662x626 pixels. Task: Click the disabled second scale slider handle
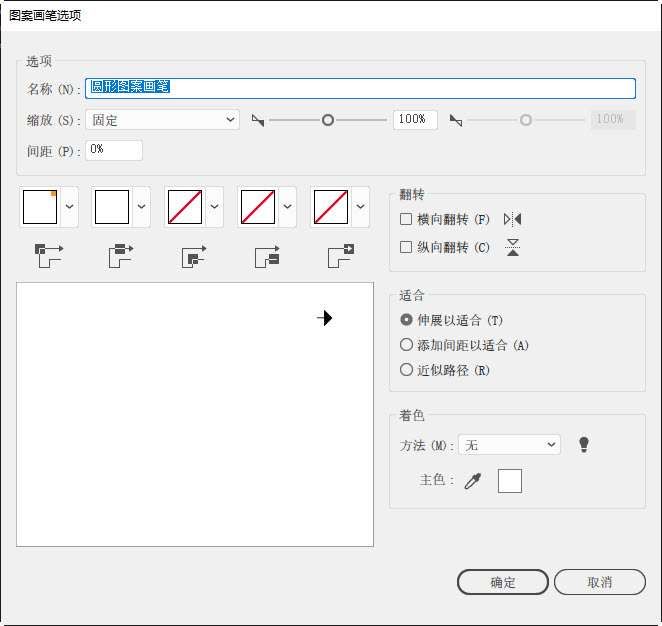pyautogui.click(x=526, y=120)
